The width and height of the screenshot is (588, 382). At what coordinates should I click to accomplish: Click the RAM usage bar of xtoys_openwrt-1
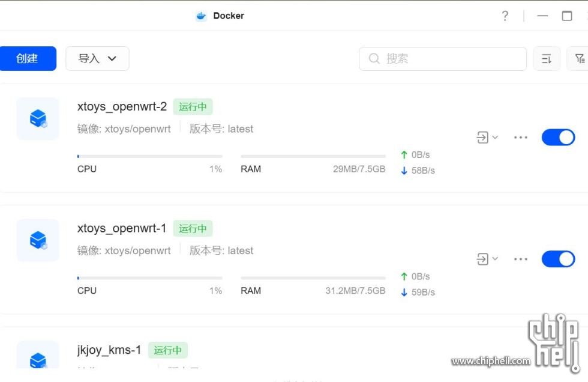tap(313, 278)
